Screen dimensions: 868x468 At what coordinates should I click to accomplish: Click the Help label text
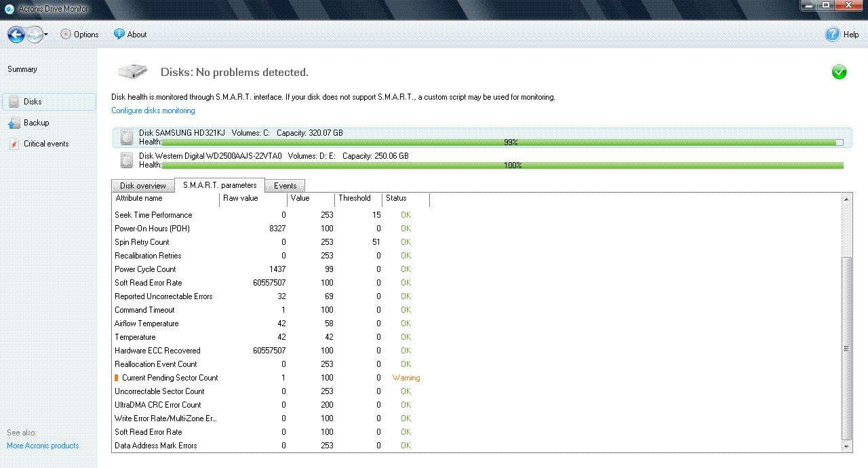[851, 35]
